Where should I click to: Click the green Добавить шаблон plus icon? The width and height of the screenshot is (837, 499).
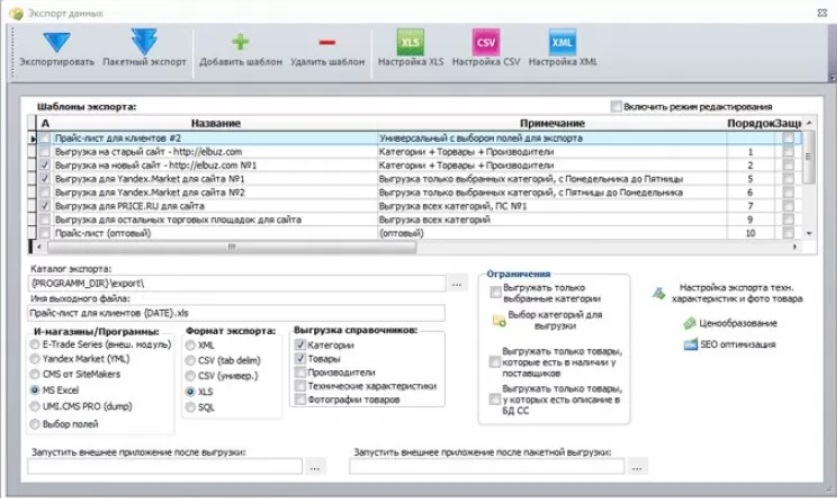[240, 43]
